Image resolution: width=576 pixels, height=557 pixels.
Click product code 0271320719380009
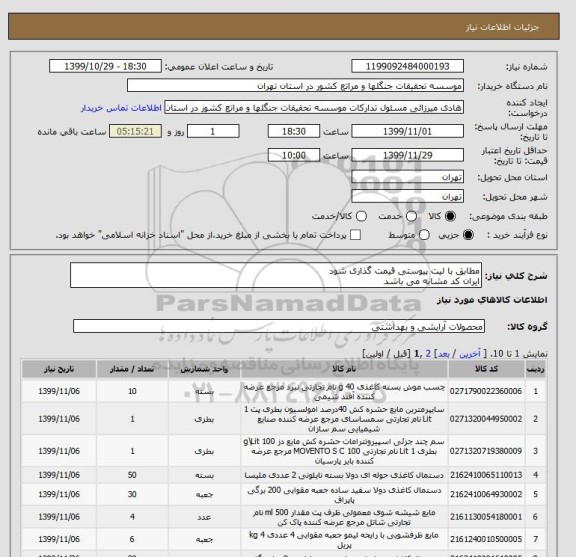pos(486,451)
